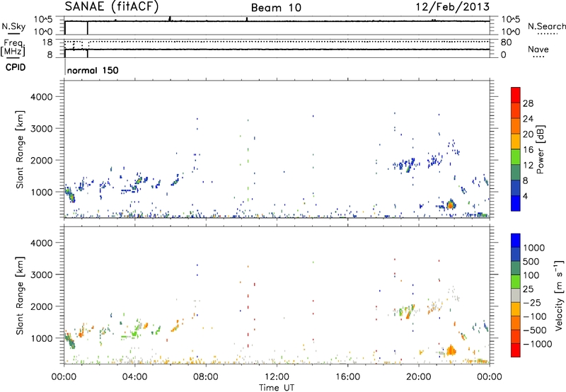Screen dimensions: 566x392
Task: Click the frequency axis value 18
Action: click(x=47, y=42)
